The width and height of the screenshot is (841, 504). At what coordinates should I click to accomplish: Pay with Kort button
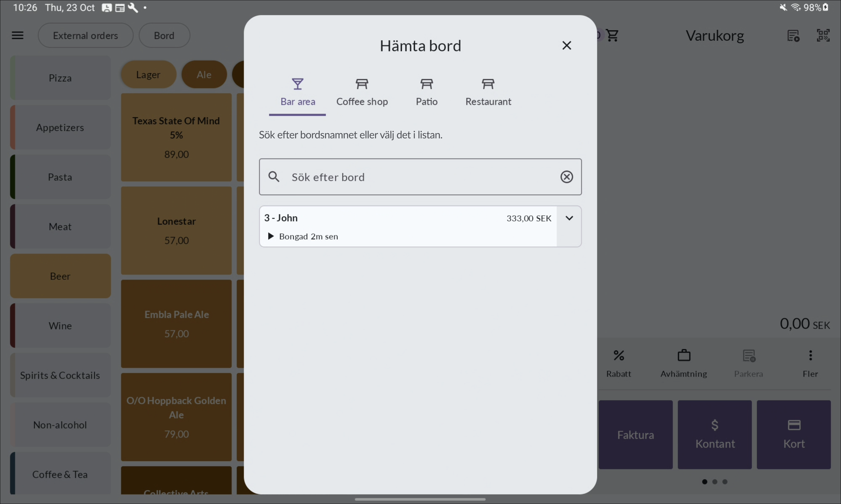click(793, 434)
